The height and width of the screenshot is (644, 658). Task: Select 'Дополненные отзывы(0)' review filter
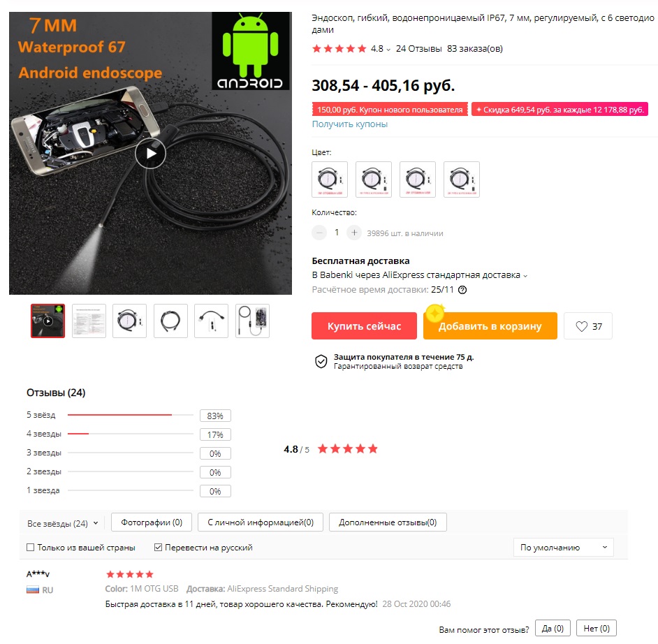388,522
